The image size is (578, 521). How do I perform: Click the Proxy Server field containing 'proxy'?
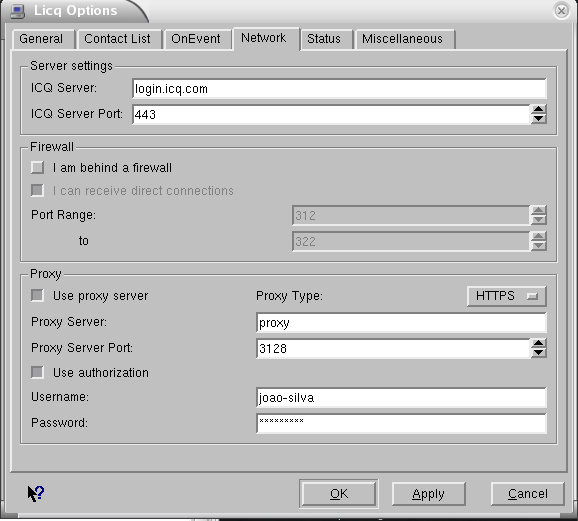coord(401,323)
